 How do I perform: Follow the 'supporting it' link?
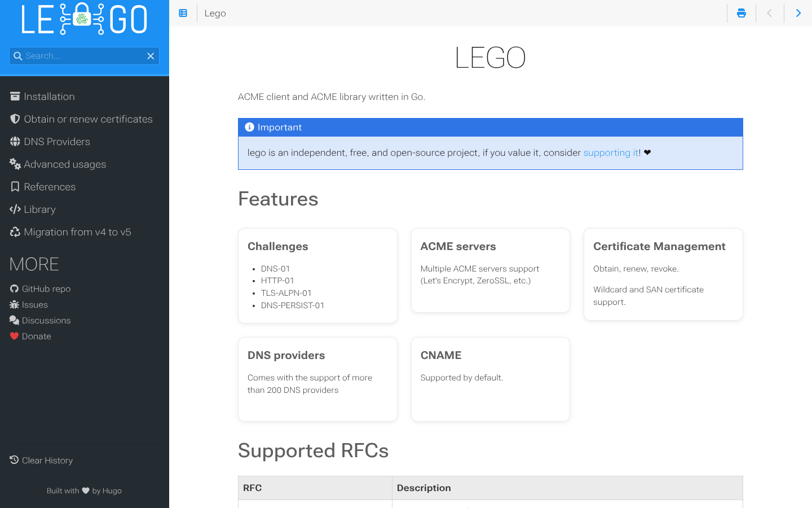click(x=611, y=153)
